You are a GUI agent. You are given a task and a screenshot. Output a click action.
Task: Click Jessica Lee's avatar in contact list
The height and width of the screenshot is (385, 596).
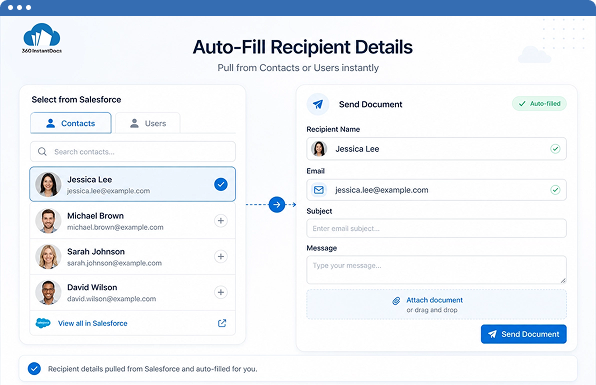coord(48,184)
